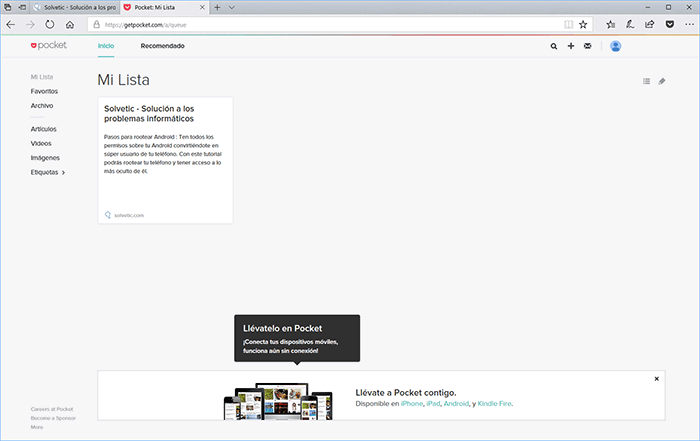Open the Kindle Fire link

(494, 404)
